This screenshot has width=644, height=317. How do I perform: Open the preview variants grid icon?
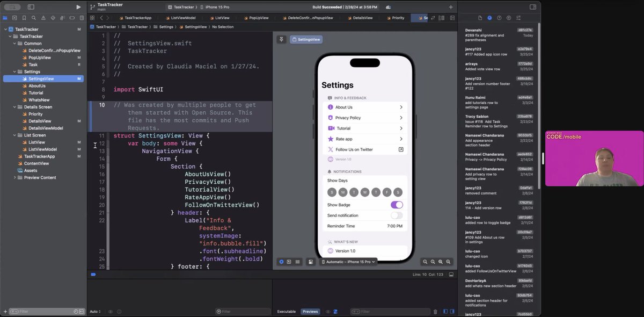pos(297,262)
